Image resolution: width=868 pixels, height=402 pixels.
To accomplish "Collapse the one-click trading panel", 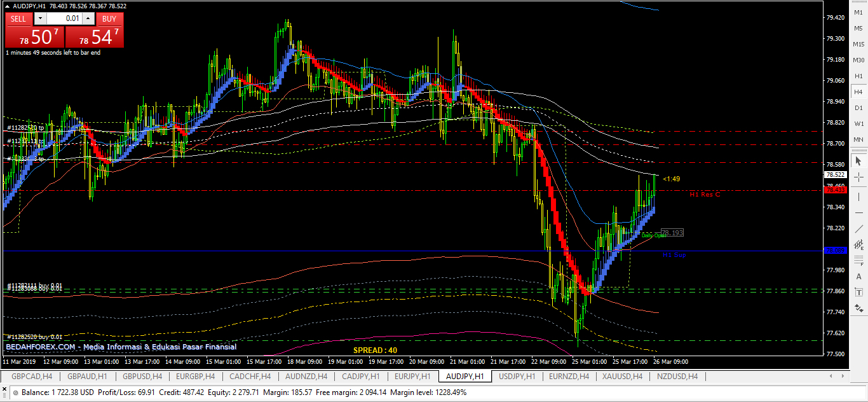I will pos(7,6).
